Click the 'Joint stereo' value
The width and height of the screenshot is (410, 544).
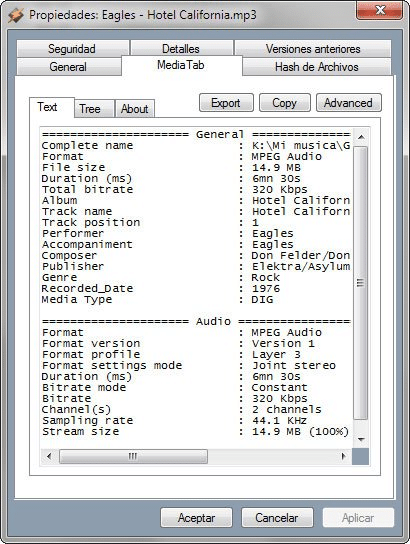[x=293, y=365]
